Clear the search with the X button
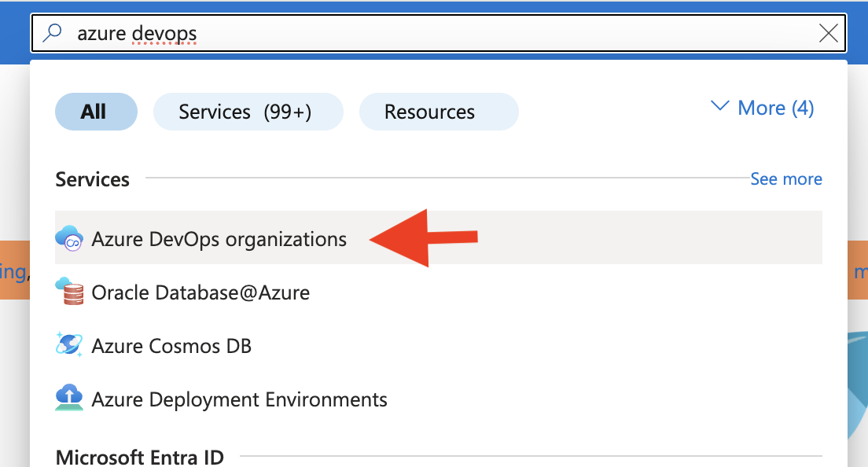This screenshot has width=868, height=467. click(x=828, y=32)
